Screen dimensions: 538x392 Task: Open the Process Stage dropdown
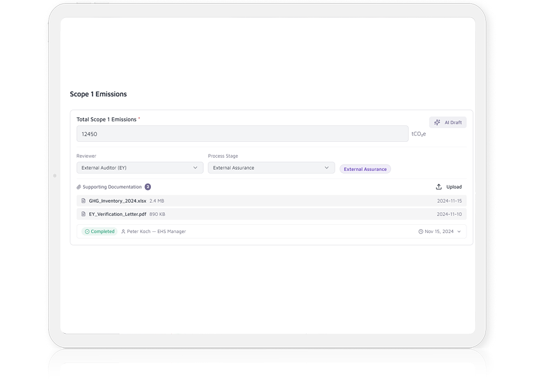pos(271,168)
